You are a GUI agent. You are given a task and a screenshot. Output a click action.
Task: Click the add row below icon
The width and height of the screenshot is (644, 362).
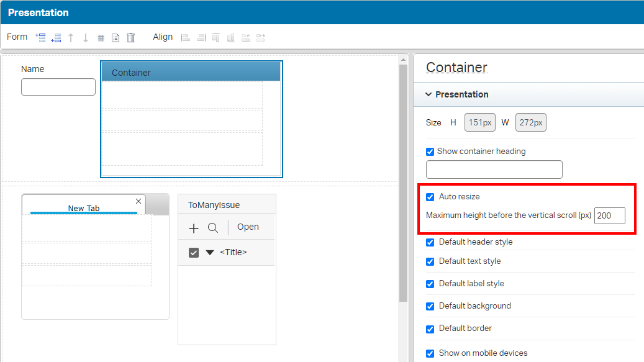pyautogui.click(x=56, y=38)
